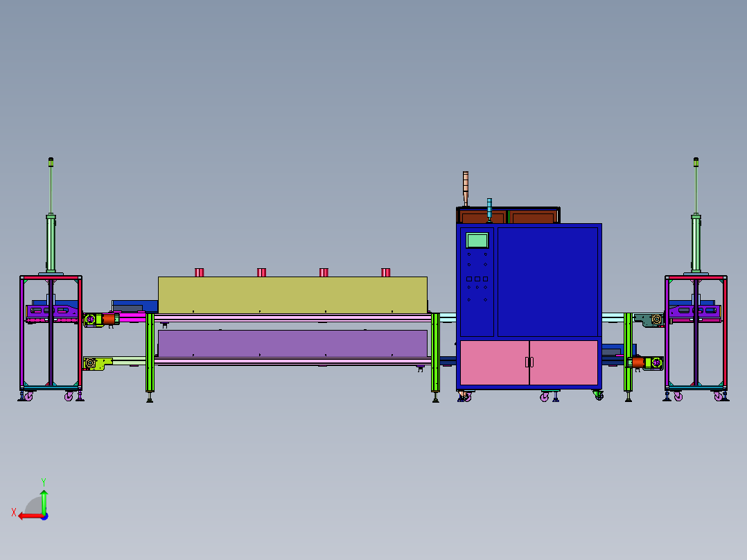Select the brown enclosure on top of the cabinet
Image resolution: width=747 pixels, height=560 pixels.
tap(508, 216)
